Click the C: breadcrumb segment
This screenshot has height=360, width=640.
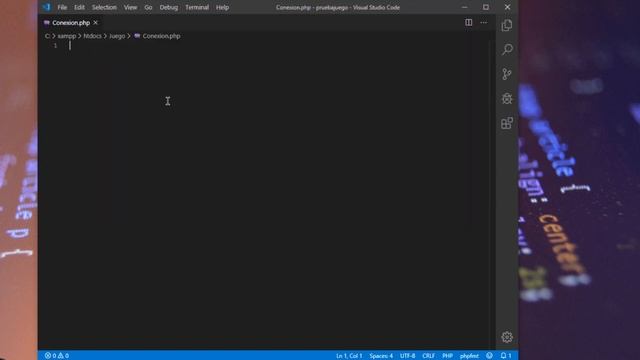(47, 36)
